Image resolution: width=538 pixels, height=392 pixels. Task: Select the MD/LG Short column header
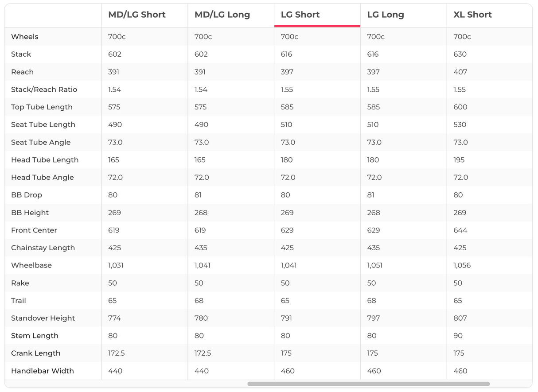tap(137, 15)
